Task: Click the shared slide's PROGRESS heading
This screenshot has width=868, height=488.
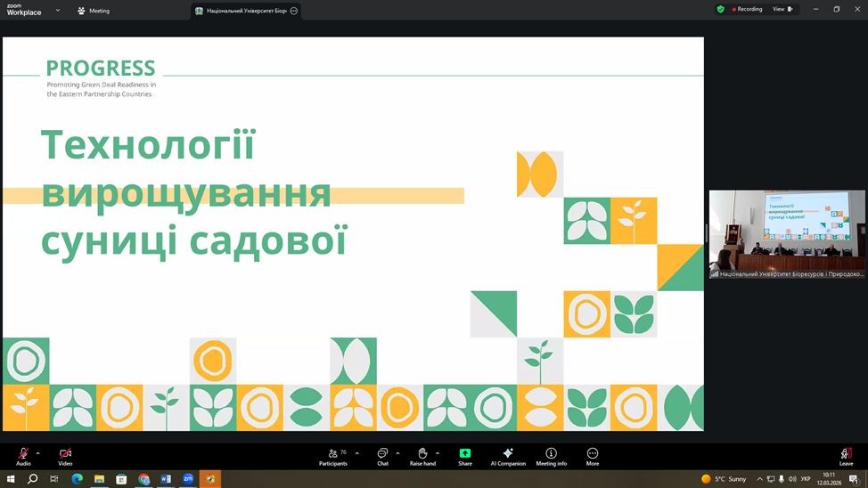Action: [100, 68]
